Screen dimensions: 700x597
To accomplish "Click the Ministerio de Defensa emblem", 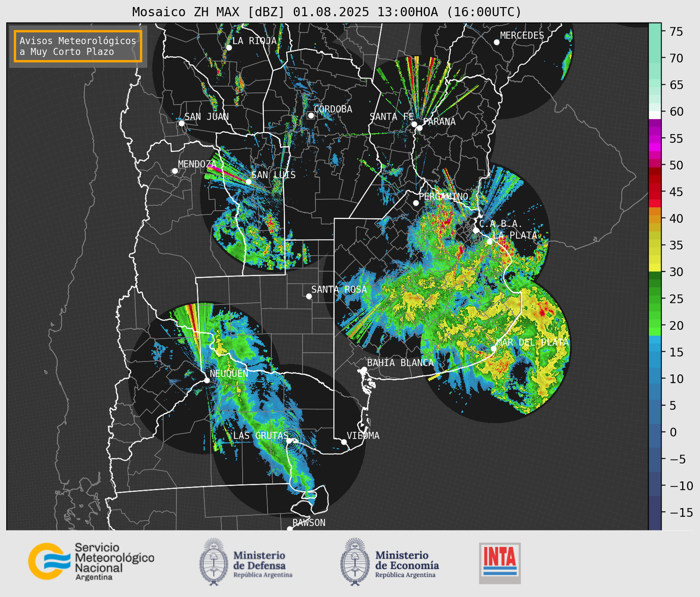I will pyautogui.click(x=213, y=561).
